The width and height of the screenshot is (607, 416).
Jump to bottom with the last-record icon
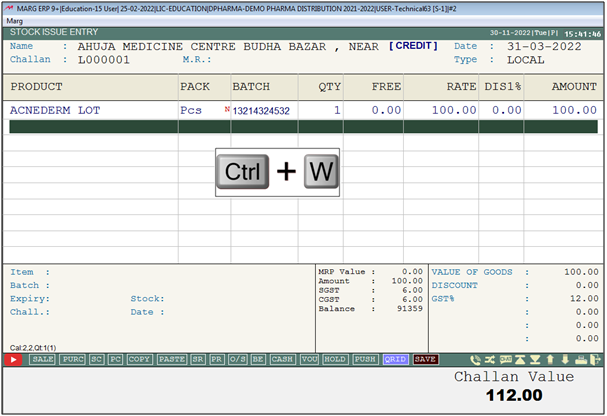pos(535,359)
